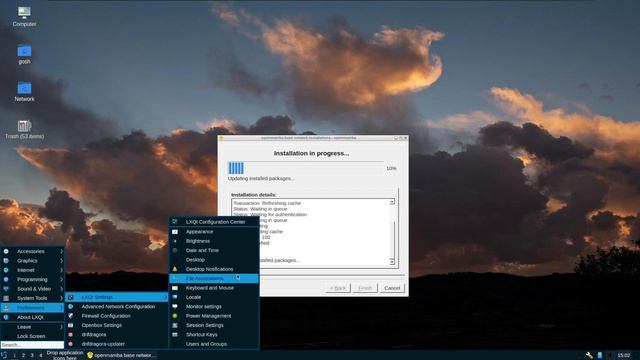Viewport: 640px width, 360px height.
Task: Click the Shortcut Keys icon
Action: click(x=175, y=335)
